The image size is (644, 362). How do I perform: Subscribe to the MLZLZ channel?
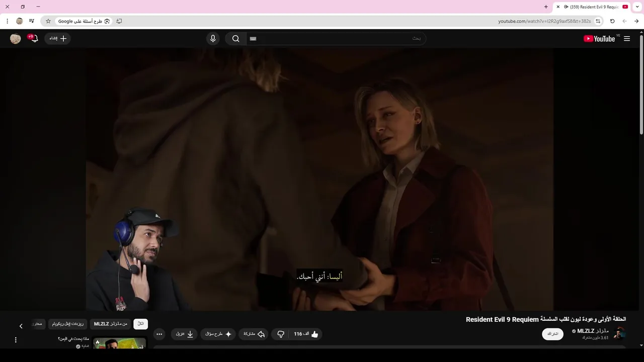(x=552, y=334)
